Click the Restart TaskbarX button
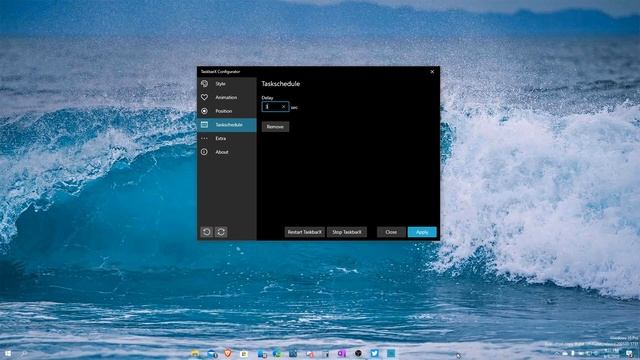 [304, 232]
